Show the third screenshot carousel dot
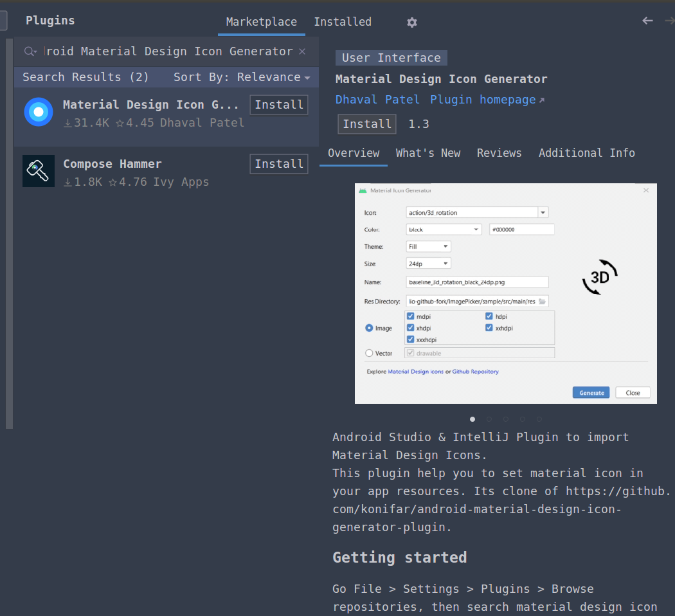This screenshot has height=616, width=675. point(506,419)
